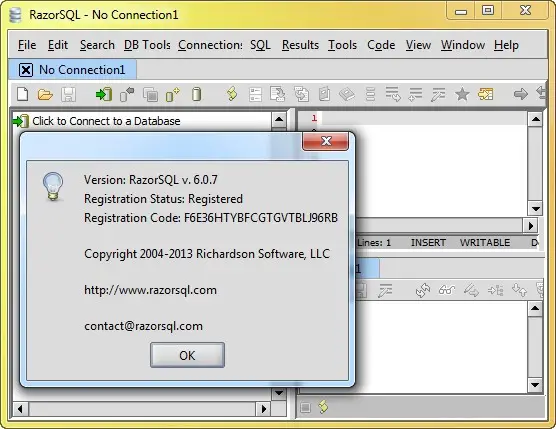Click the gray star favorites icon
Screen dimensions: 556x429
click(462, 94)
